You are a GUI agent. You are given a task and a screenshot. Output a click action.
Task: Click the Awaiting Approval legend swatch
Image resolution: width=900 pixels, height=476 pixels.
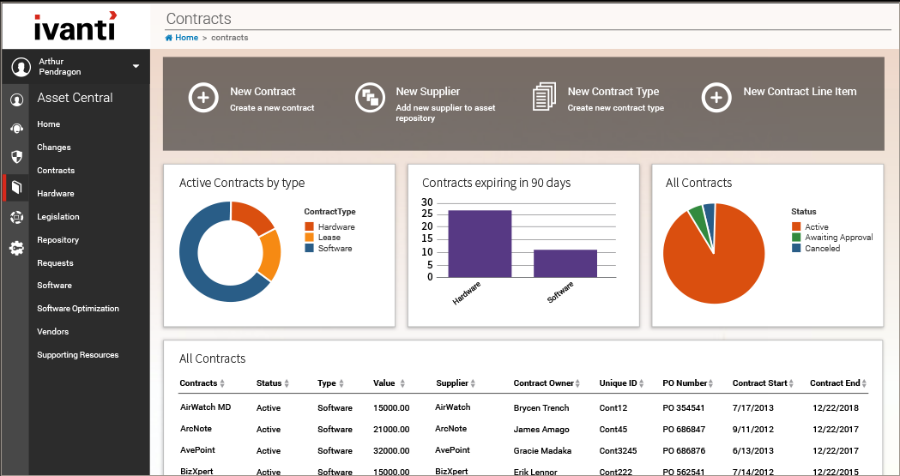(x=796, y=237)
